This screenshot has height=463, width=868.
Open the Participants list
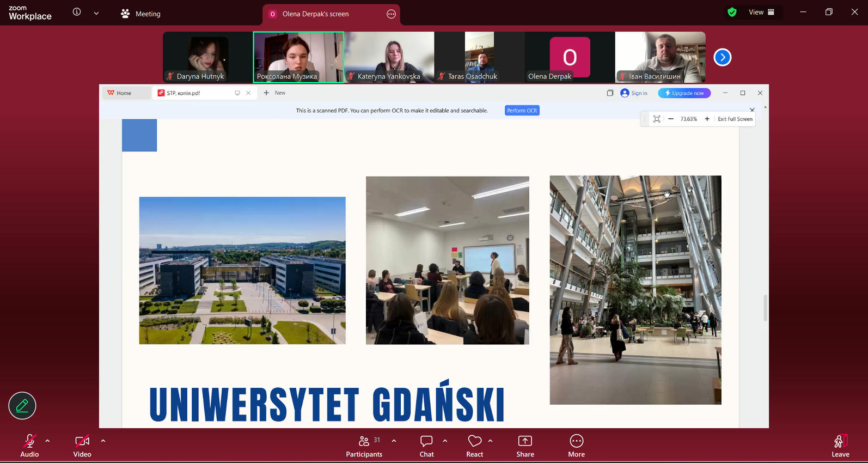click(364, 446)
